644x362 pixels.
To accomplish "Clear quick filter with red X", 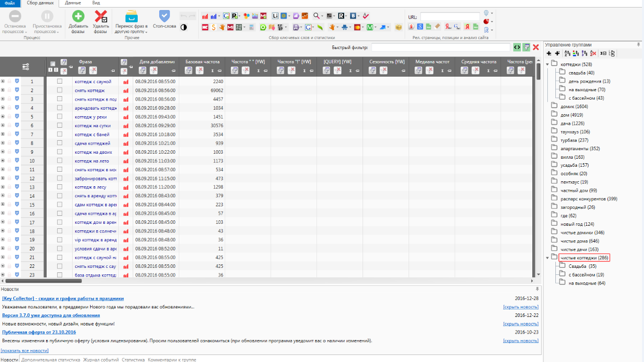I will point(535,47).
